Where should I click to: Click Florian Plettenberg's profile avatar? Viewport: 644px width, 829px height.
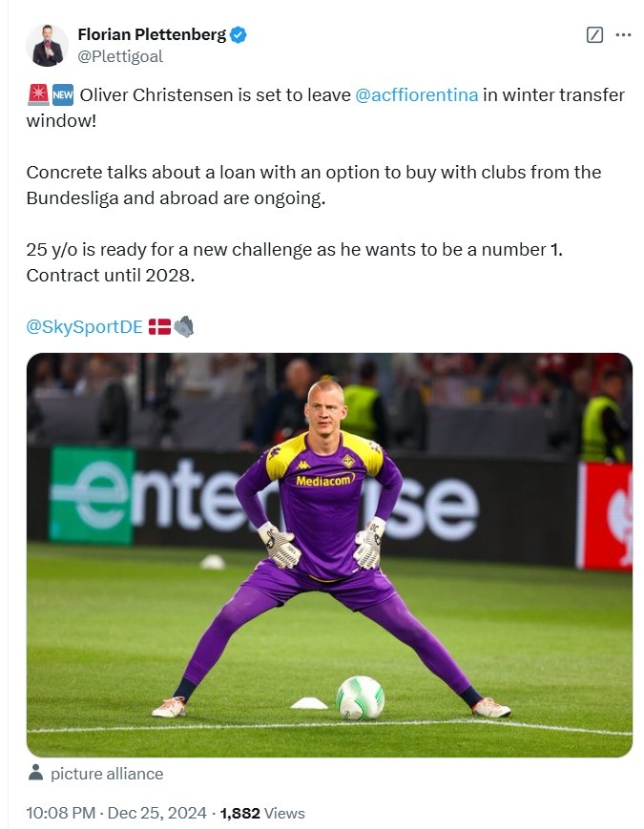click(47, 45)
